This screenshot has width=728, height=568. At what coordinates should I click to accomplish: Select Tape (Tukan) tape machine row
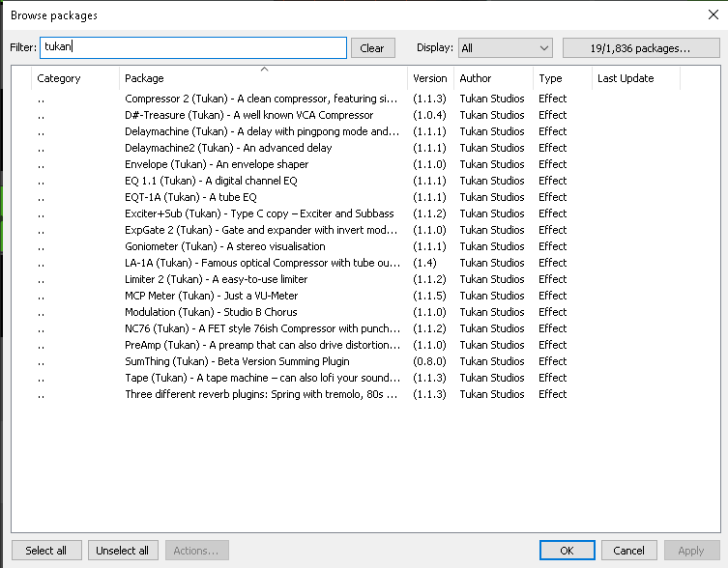[x=365, y=378]
